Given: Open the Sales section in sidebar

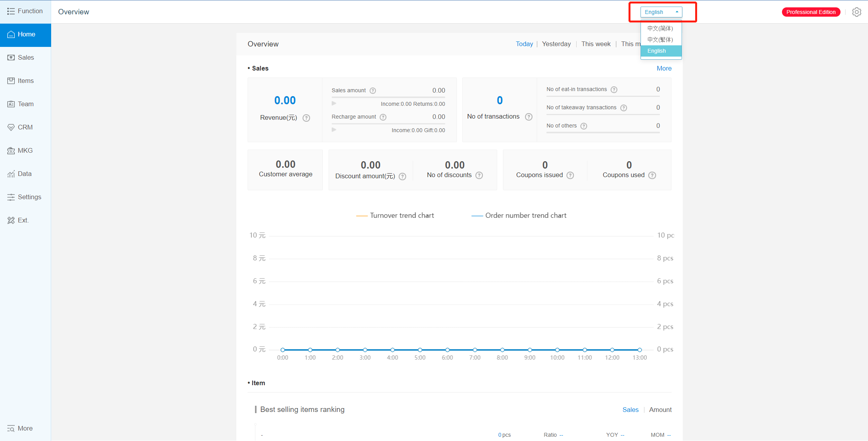Looking at the screenshot, I should click(26, 57).
